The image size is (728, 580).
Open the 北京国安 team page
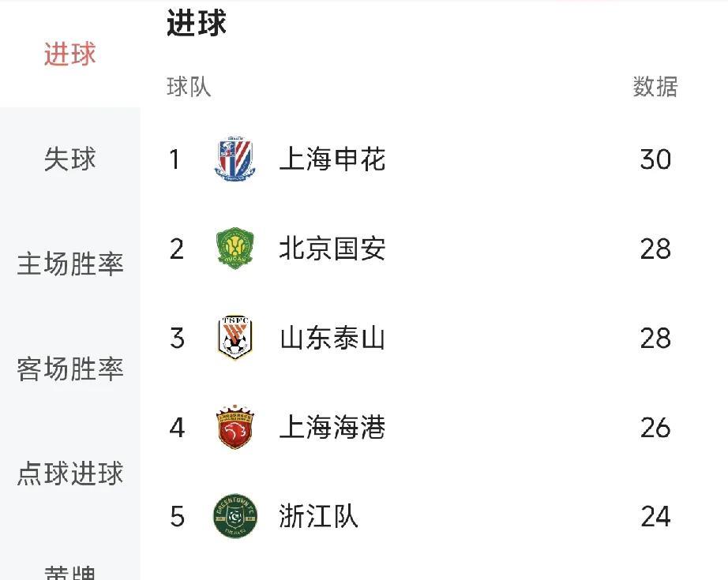click(332, 249)
